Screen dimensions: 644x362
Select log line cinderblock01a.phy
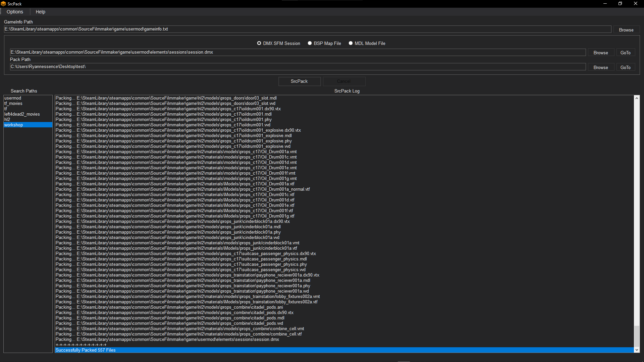click(x=344, y=232)
